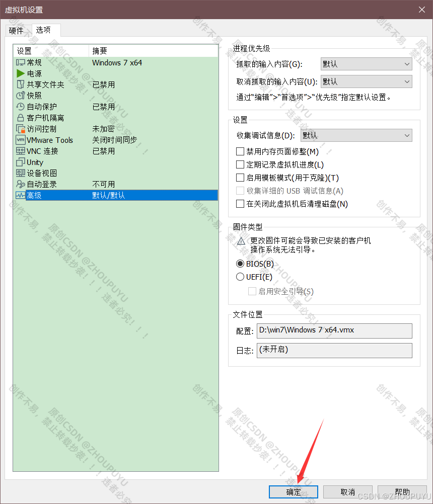Image resolution: width=433 pixels, height=504 pixels.
Task: Click the 摘要 column header
Action: coord(154,51)
